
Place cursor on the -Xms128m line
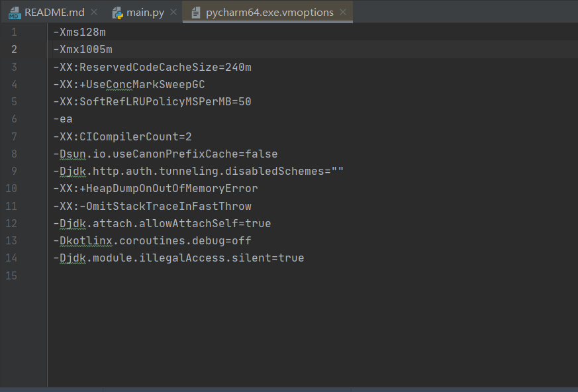pyautogui.click(x=79, y=32)
